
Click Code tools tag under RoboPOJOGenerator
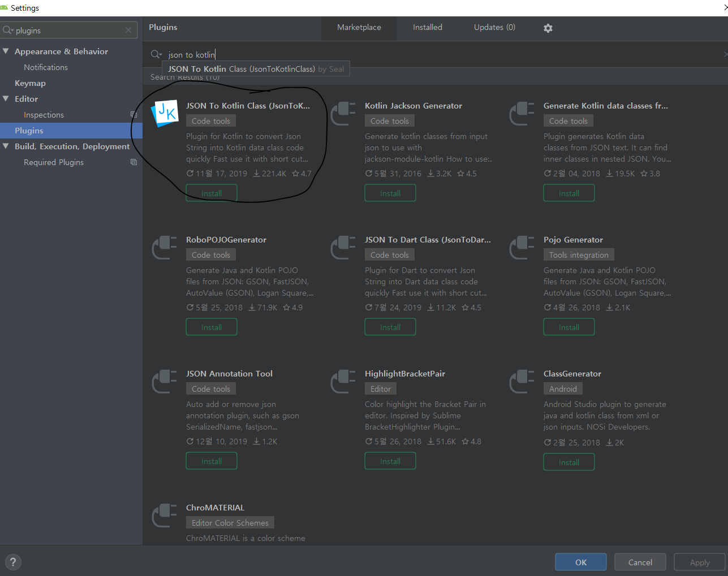pos(211,255)
